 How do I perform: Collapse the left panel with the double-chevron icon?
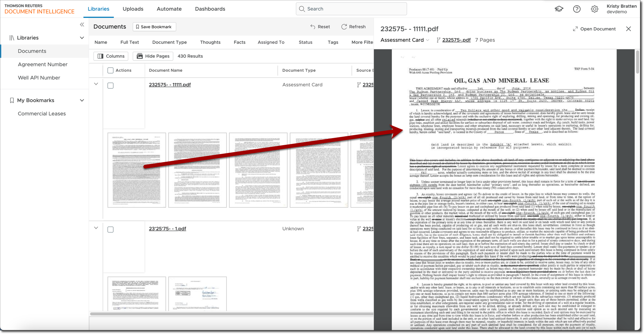pos(82,24)
